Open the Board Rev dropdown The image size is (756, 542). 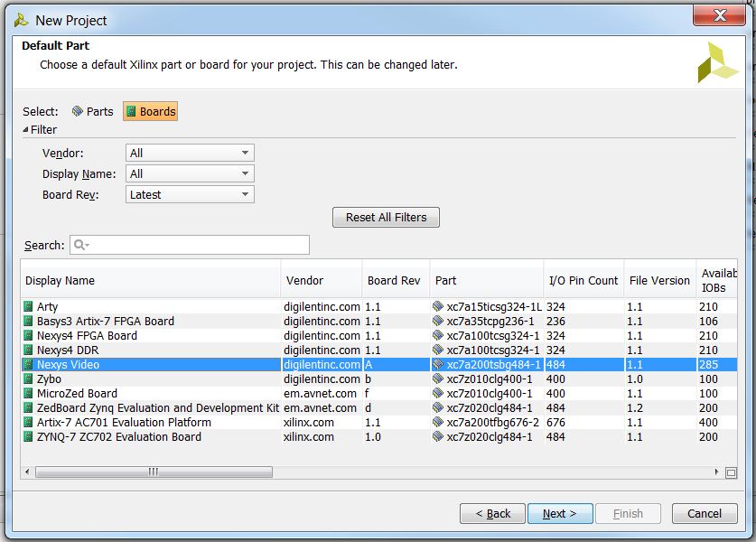[x=190, y=194]
